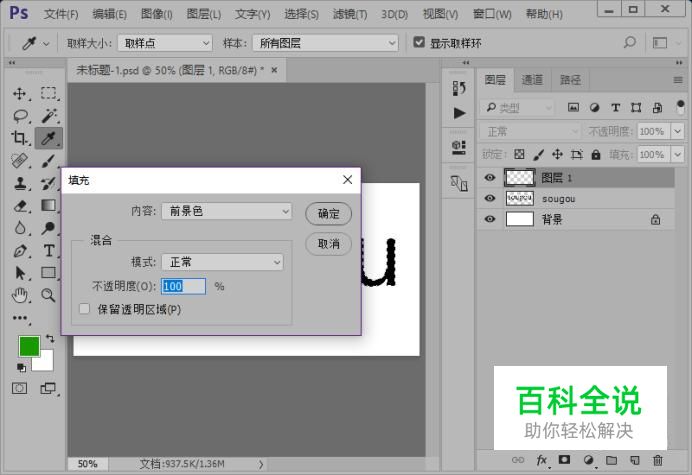Hide the 背景 layer
This screenshot has width=692, height=475.
pyautogui.click(x=489, y=219)
